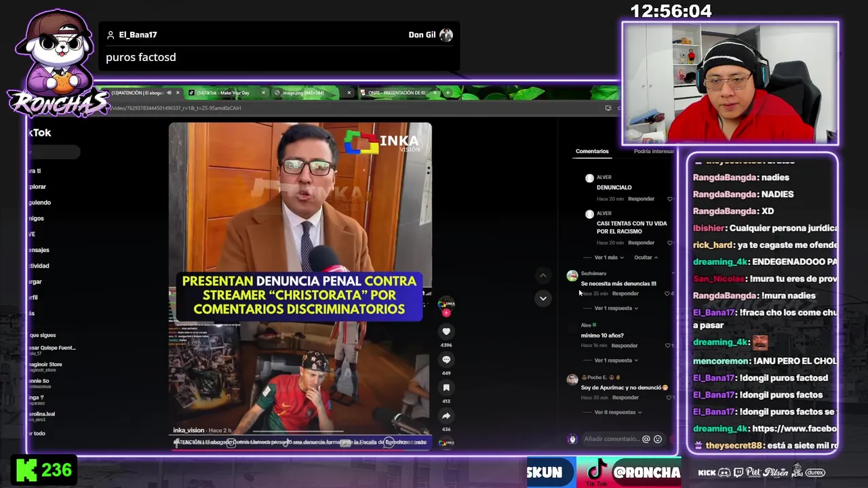Open 'Mensajes' in TikTok sidebar

coord(39,249)
